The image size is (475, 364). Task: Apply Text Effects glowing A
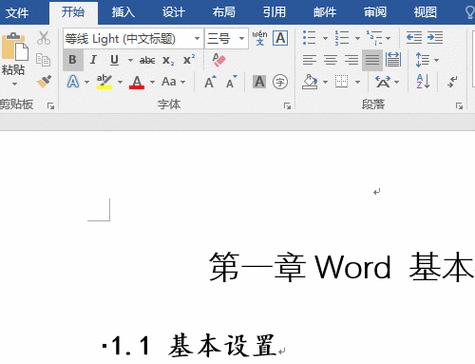(x=73, y=82)
